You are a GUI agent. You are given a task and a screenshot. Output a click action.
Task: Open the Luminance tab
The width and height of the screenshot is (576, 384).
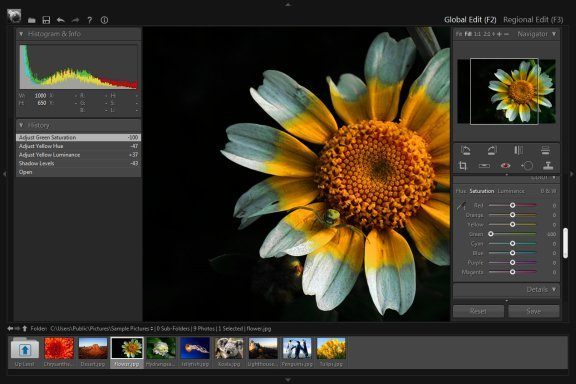(511, 191)
